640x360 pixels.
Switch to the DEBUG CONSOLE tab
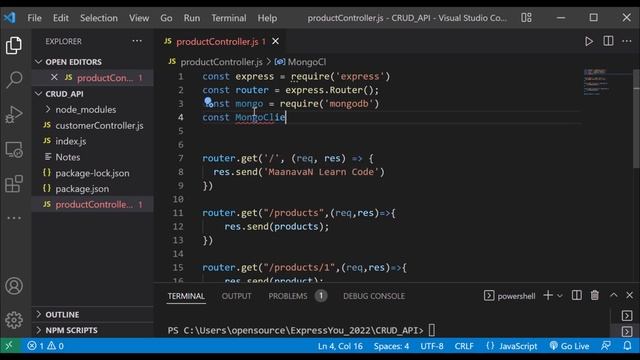(x=374, y=296)
